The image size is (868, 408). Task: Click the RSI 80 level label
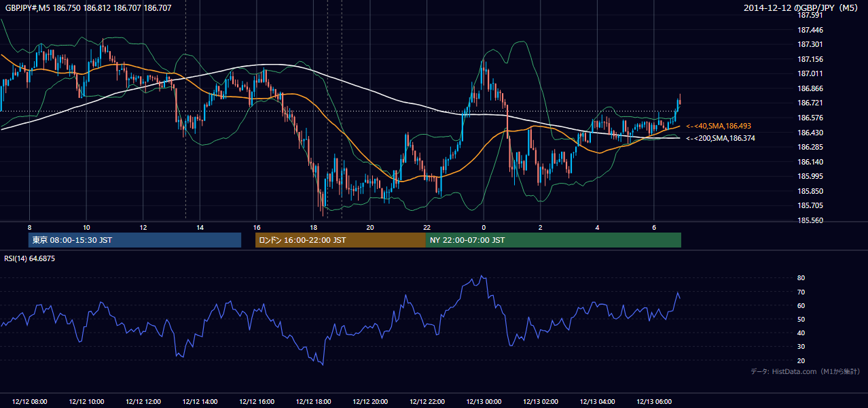point(801,278)
